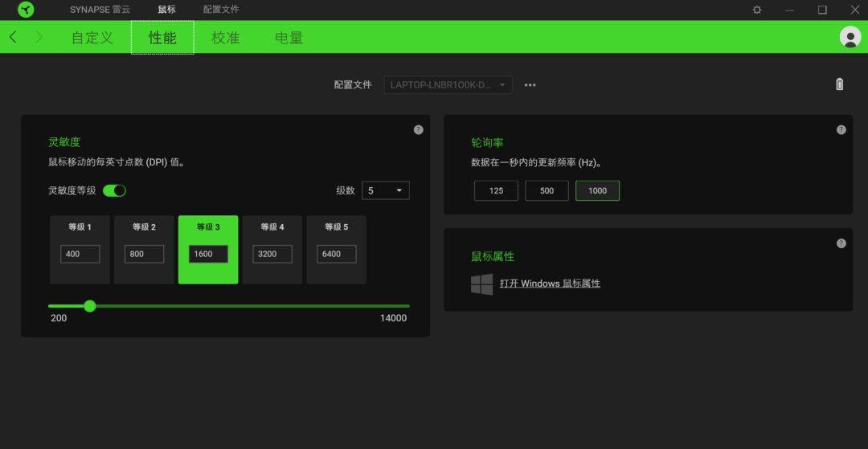Switch to the 校准 tab

click(225, 38)
